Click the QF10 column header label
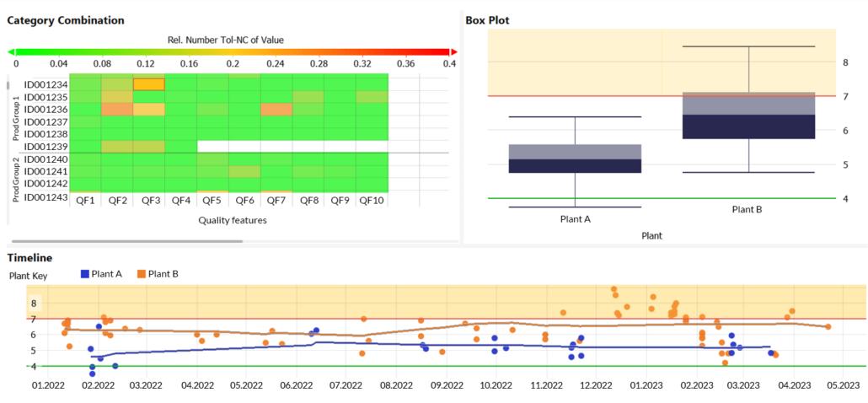Image resolution: width=868 pixels, height=403 pixels. point(372,201)
